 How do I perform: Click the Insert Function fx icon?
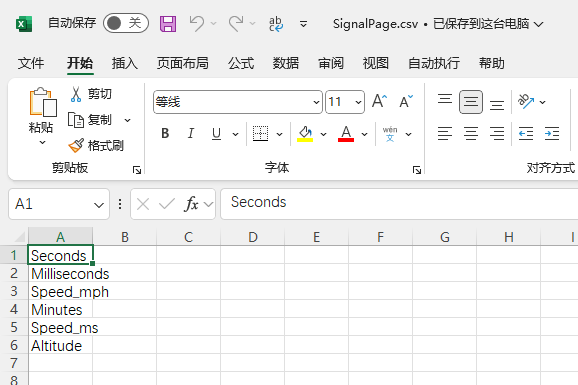click(x=191, y=204)
